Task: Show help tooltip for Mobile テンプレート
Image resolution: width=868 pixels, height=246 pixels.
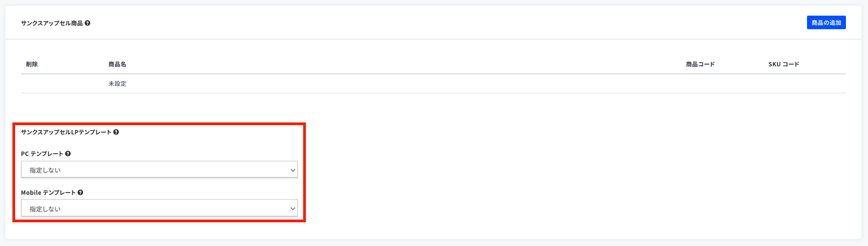Action: tap(80, 193)
